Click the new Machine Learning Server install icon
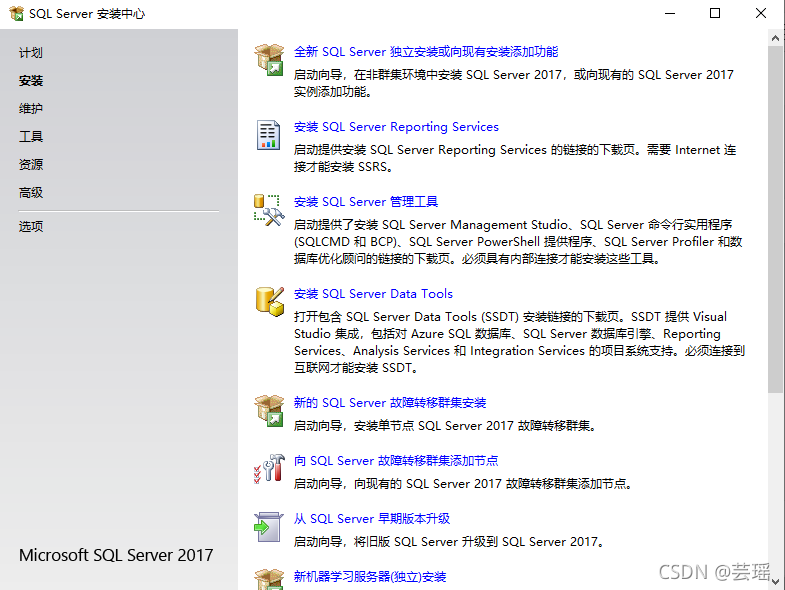The height and width of the screenshot is (590, 785). (x=269, y=579)
